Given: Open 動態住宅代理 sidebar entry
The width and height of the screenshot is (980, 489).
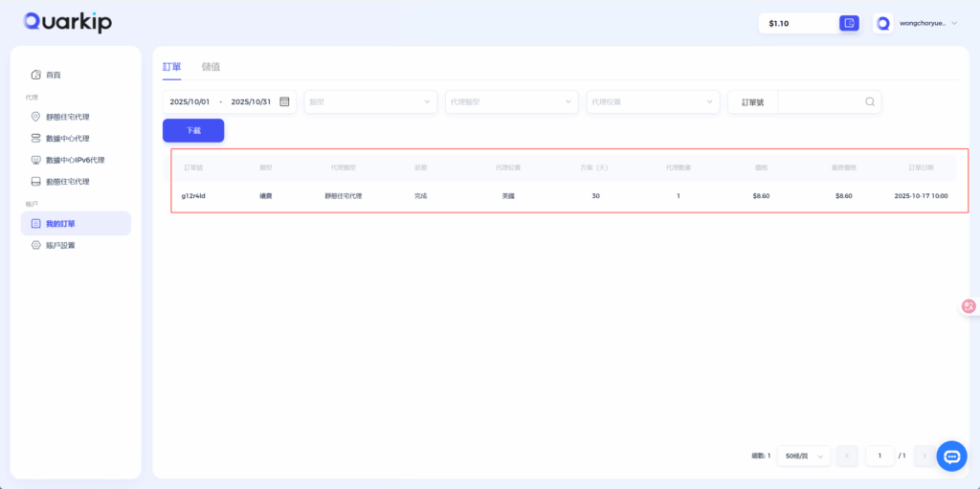Looking at the screenshot, I should [67, 182].
